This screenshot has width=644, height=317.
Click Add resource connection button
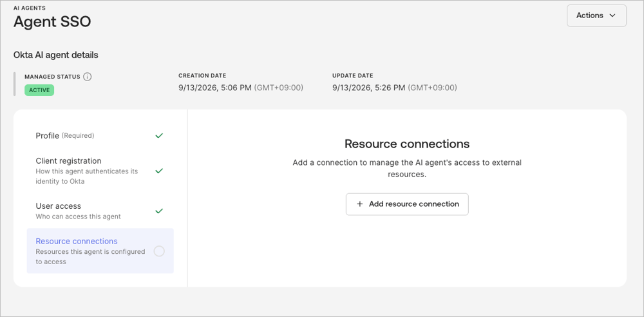tap(407, 204)
